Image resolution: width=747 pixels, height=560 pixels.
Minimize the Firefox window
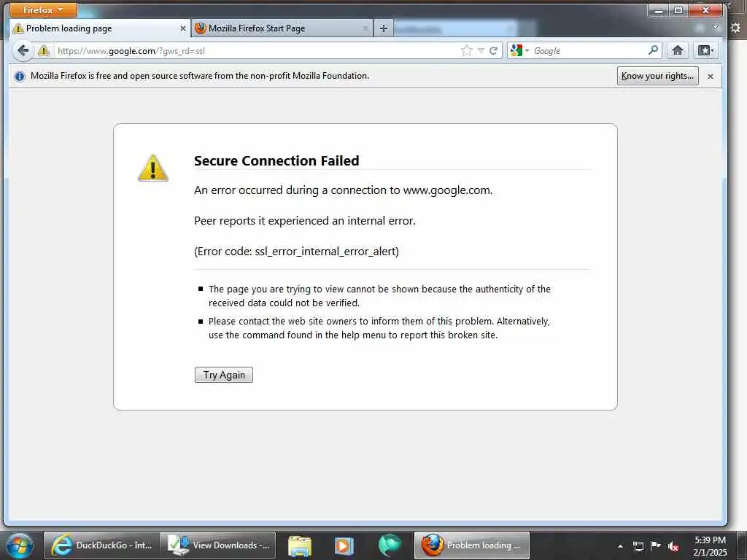coord(659,10)
